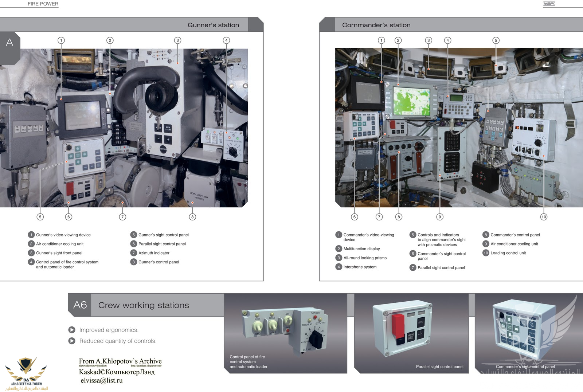The height and width of the screenshot is (392, 583).
Task: Click callout circle 3 above the Gunner's station photo
Action: pos(177,40)
